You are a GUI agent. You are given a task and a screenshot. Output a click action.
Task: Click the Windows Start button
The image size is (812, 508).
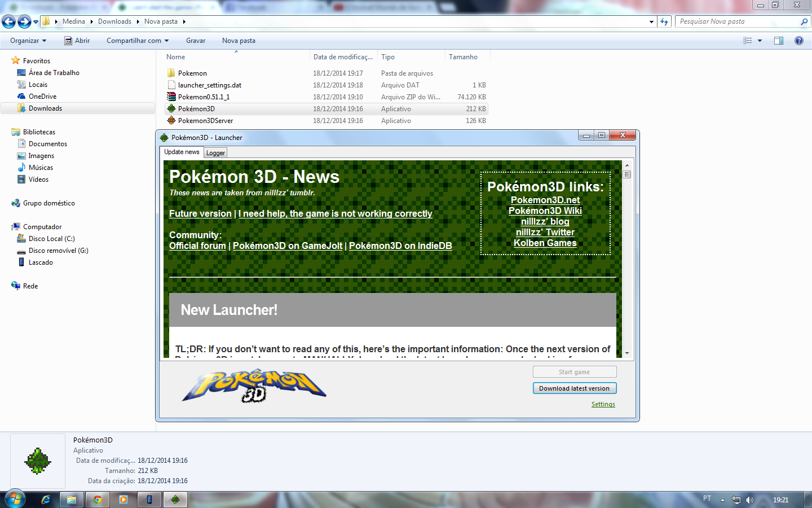[x=15, y=500]
